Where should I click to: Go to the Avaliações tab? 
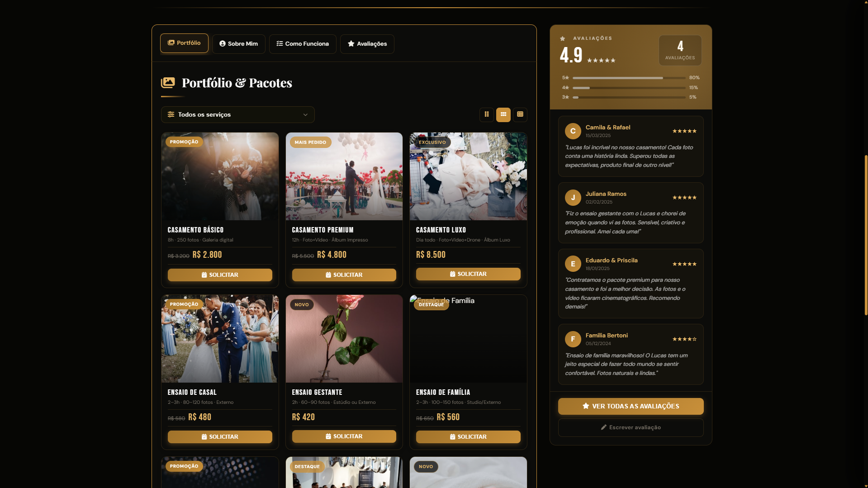367,44
